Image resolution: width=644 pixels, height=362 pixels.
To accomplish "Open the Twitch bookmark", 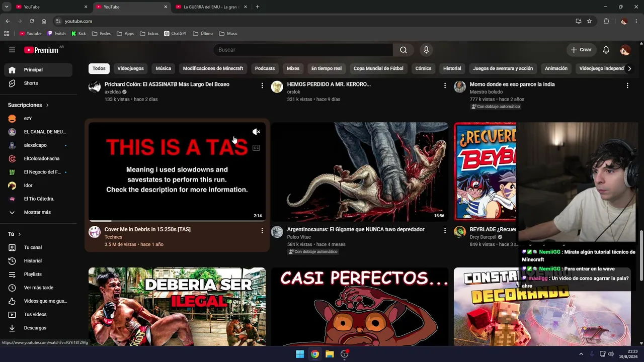I will click(56, 34).
